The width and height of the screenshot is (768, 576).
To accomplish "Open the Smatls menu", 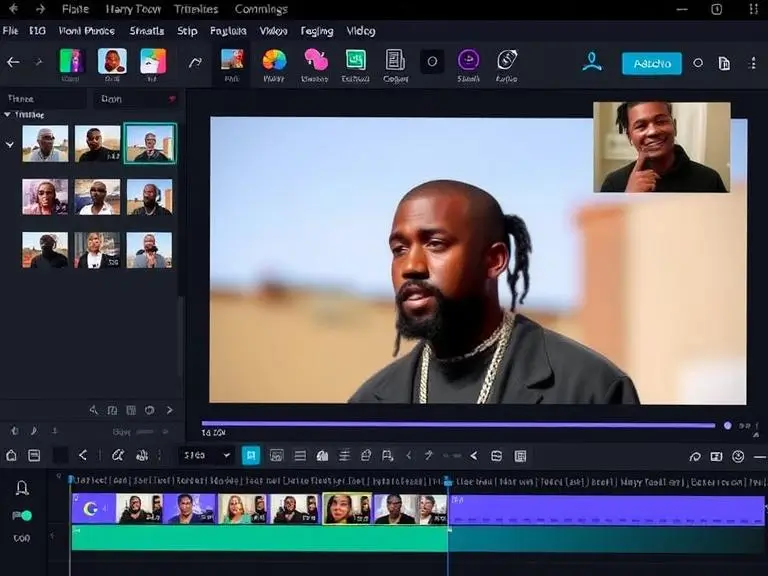I will click(x=146, y=31).
